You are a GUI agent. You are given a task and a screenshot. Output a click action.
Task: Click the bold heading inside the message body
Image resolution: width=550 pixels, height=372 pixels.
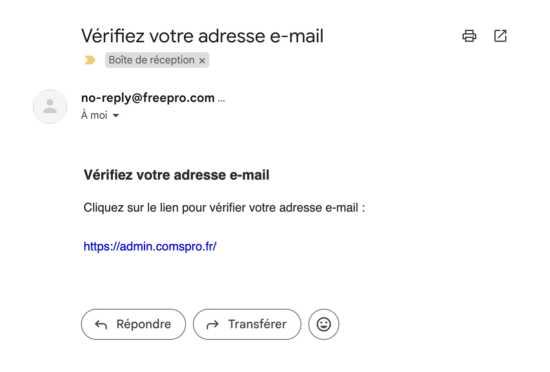tap(176, 175)
